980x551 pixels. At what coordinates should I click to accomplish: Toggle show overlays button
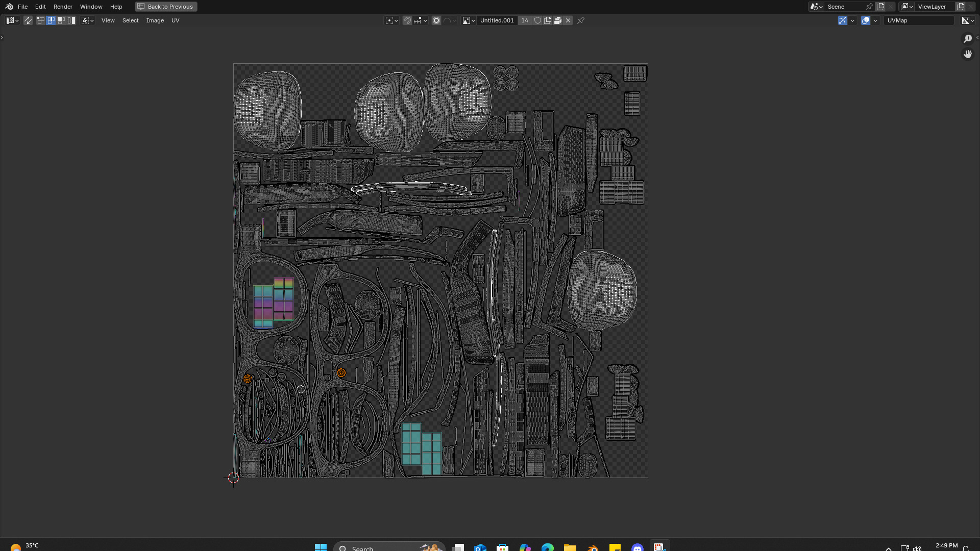pos(866,20)
